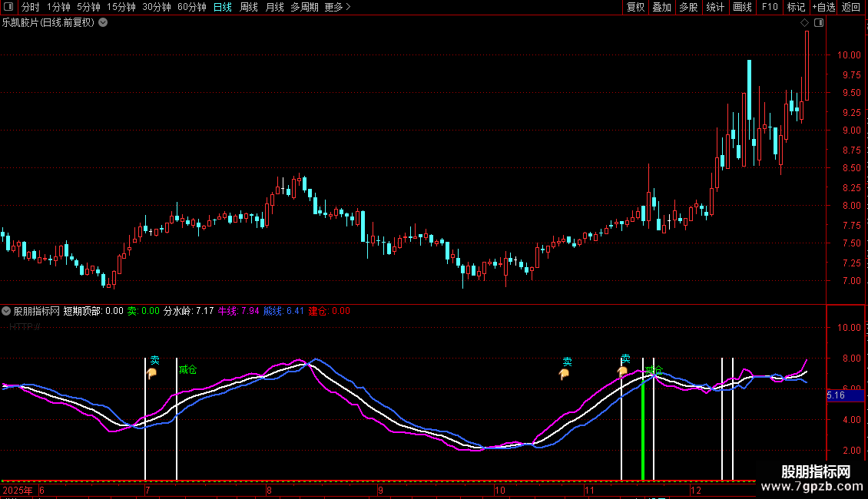
Task: Click the 股朋指标网 indicator name
Action: (x=37, y=311)
